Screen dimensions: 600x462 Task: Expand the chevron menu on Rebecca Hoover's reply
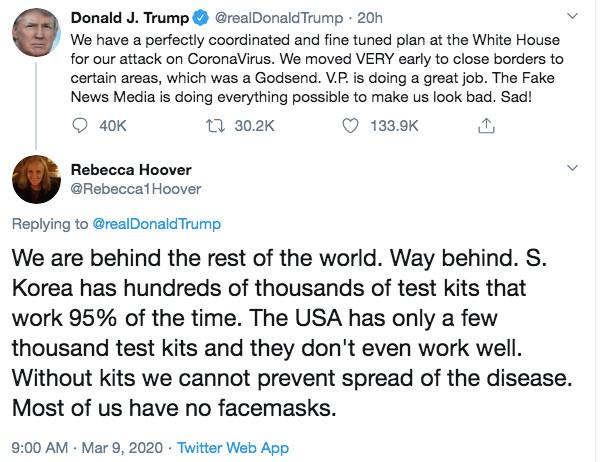(x=572, y=169)
